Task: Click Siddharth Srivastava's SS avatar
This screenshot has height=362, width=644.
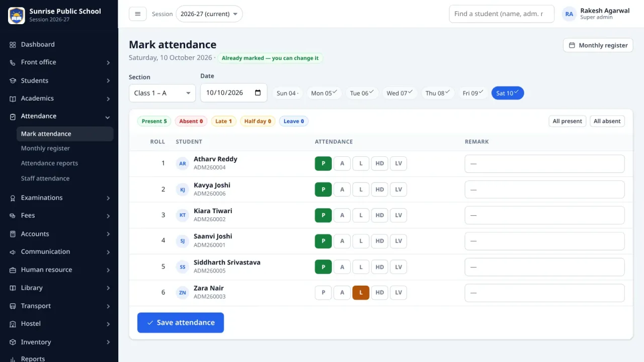Action: (x=183, y=267)
